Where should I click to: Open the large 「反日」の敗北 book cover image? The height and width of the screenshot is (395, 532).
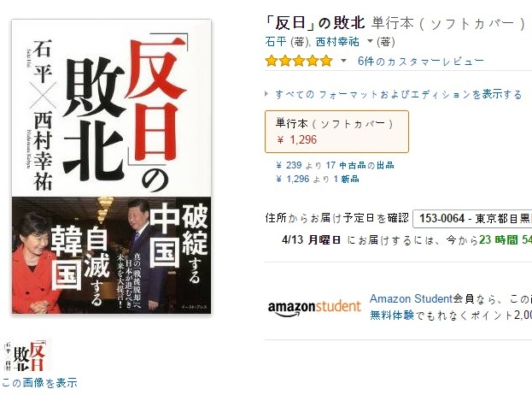point(111,167)
